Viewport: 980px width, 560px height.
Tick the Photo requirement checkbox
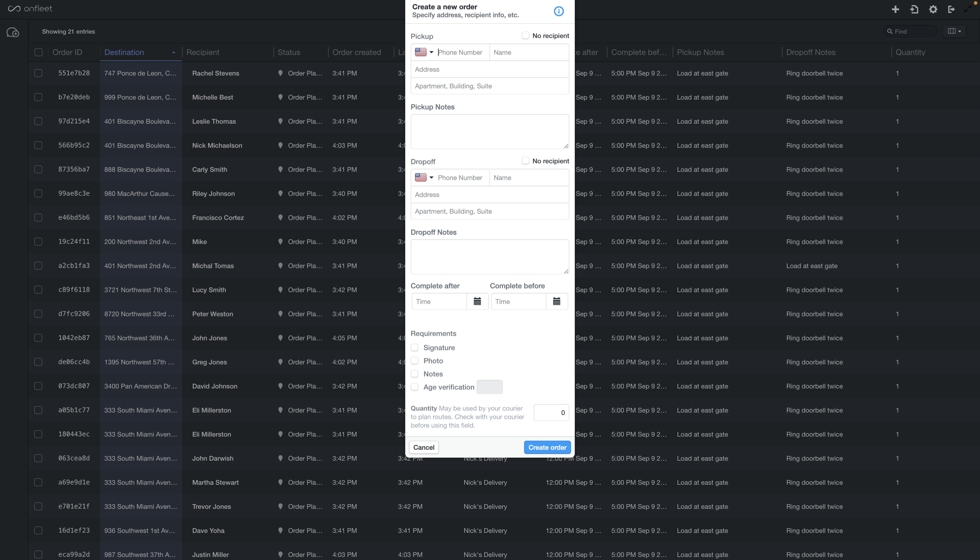pyautogui.click(x=414, y=361)
